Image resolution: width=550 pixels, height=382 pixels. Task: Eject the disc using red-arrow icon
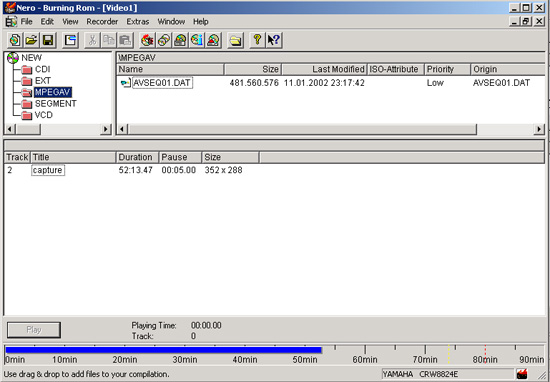point(213,40)
